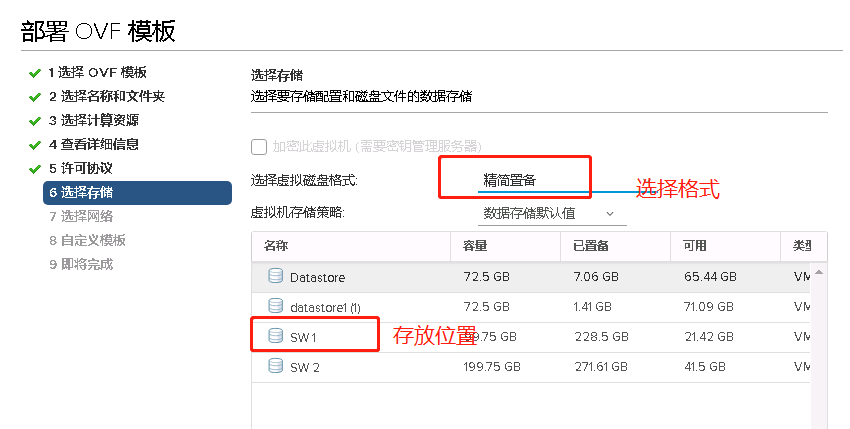Sort datastores by 容量 column header

click(x=475, y=246)
